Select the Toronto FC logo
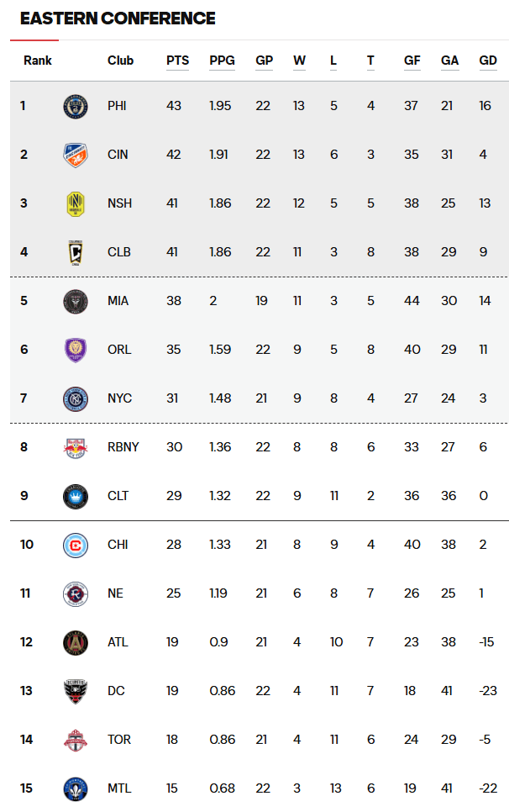Viewport: 509px width, 812px height. click(x=75, y=741)
